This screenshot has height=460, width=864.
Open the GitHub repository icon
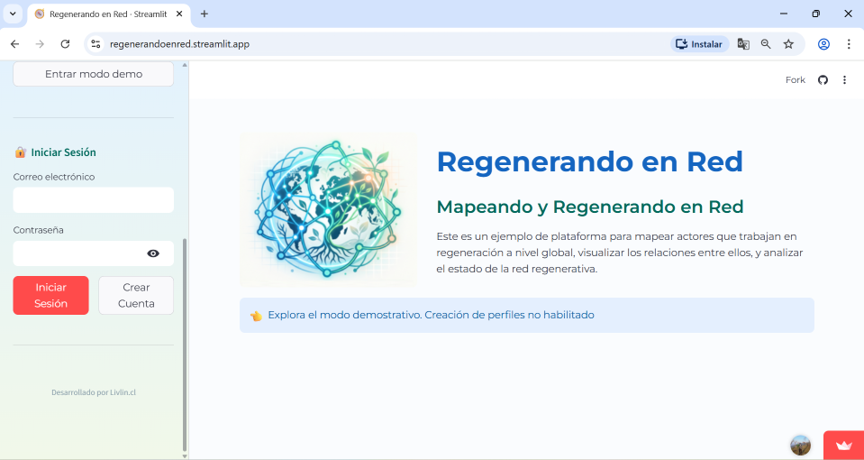point(823,80)
